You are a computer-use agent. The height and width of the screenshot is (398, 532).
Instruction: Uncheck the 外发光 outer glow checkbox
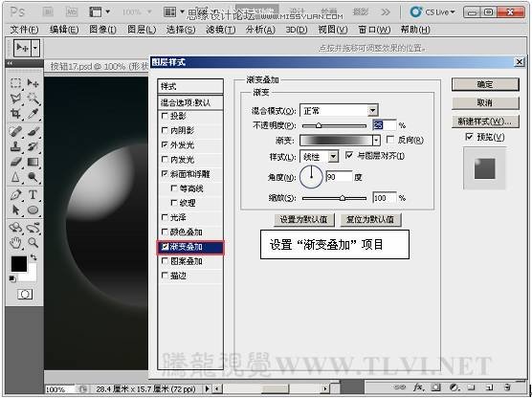pyautogui.click(x=165, y=144)
